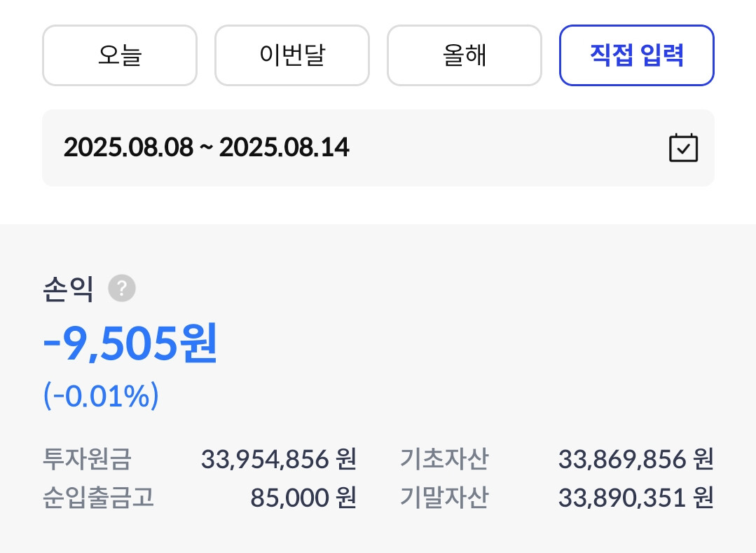Viewport: 756px width, 553px height.
Task: Tap the -9,505원 profit and loss amount
Action: coord(130,344)
